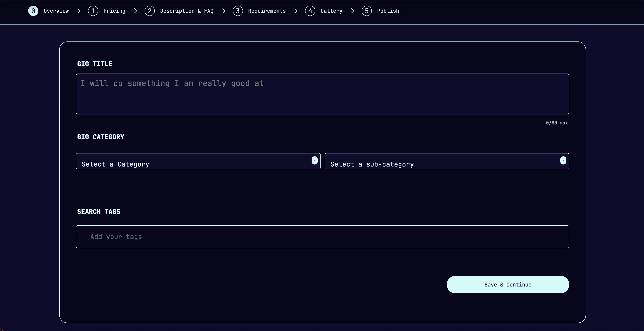Click the step 5 circle icon

tap(367, 11)
